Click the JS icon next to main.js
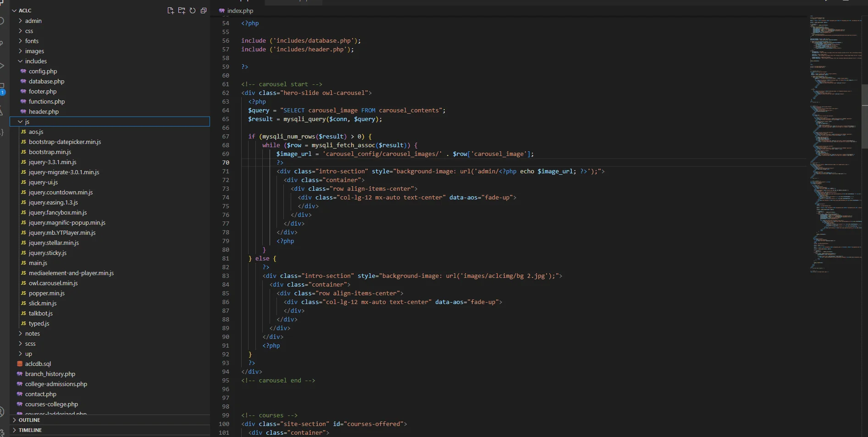This screenshot has width=868, height=437. tap(23, 263)
